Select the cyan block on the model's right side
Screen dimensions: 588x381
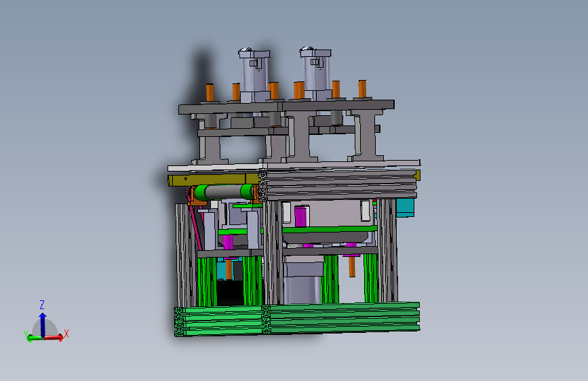tap(405, 207)
